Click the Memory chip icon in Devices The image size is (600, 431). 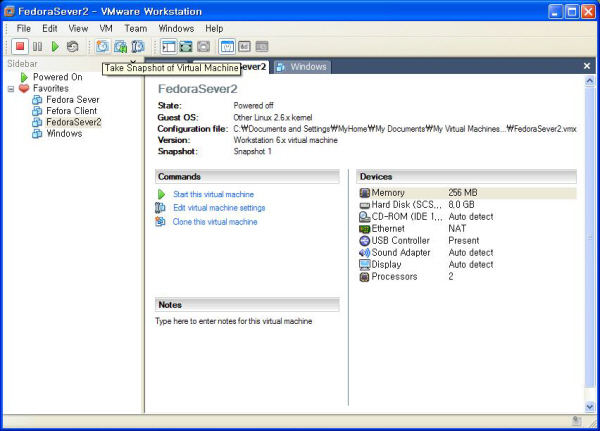(365, 193)
